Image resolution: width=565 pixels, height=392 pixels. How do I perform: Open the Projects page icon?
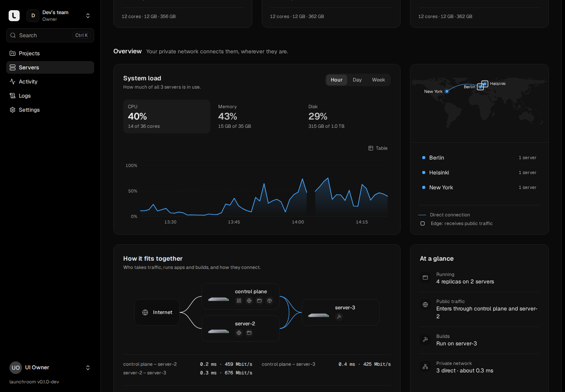coord(13,53)
